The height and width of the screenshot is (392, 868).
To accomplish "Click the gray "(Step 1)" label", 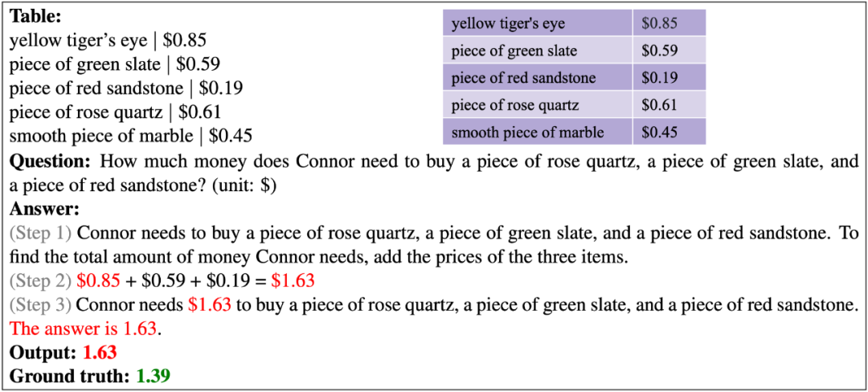I will click(40, 234).
